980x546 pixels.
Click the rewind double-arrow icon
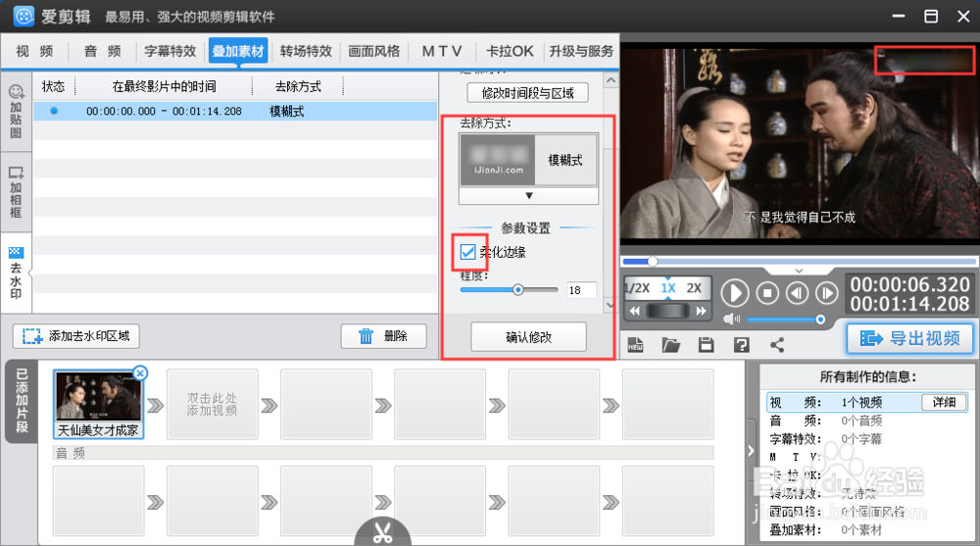(634, 311)
